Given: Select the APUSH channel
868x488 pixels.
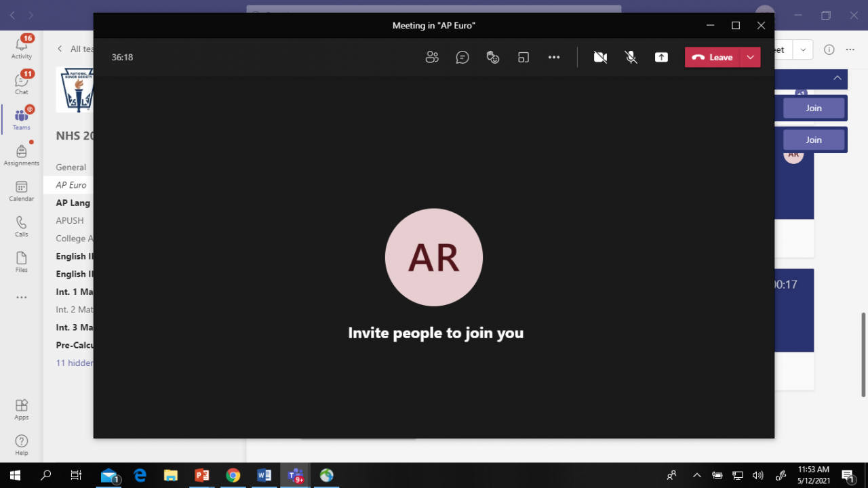Looking at the screenshot, I should [x=70, y=220].
